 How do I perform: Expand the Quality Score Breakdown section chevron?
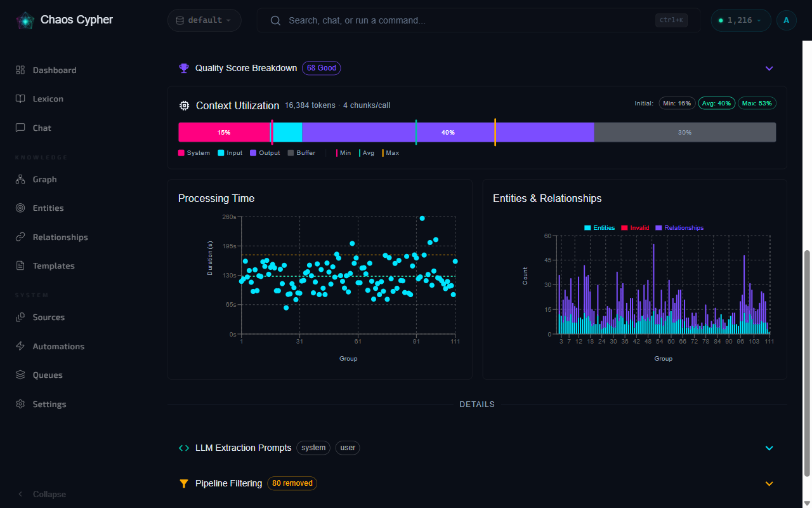click(x=769, y=68)
